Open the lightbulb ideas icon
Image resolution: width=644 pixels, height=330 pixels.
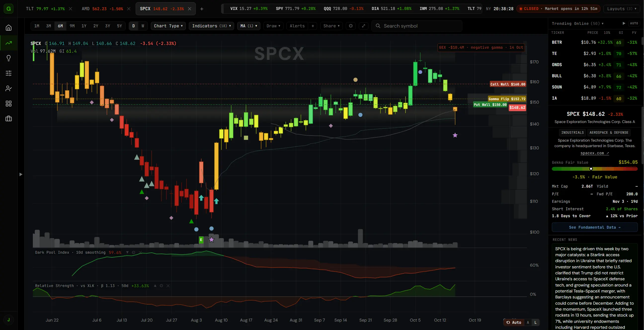click(x=8, y=58)
